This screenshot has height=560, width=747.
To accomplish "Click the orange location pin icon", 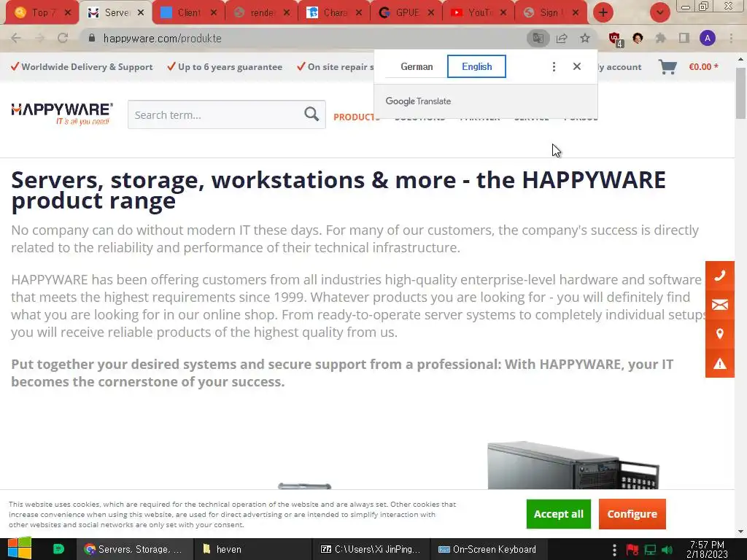I will click(720, 334).
